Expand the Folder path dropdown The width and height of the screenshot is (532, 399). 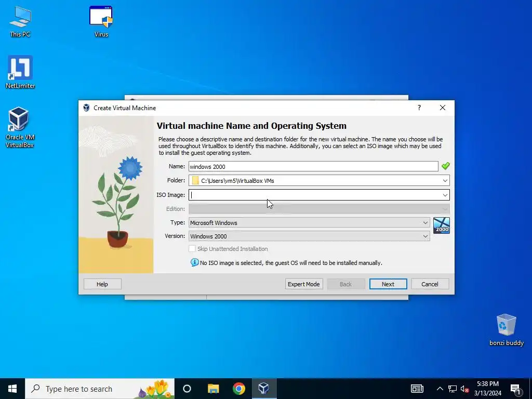coord(445,180)
